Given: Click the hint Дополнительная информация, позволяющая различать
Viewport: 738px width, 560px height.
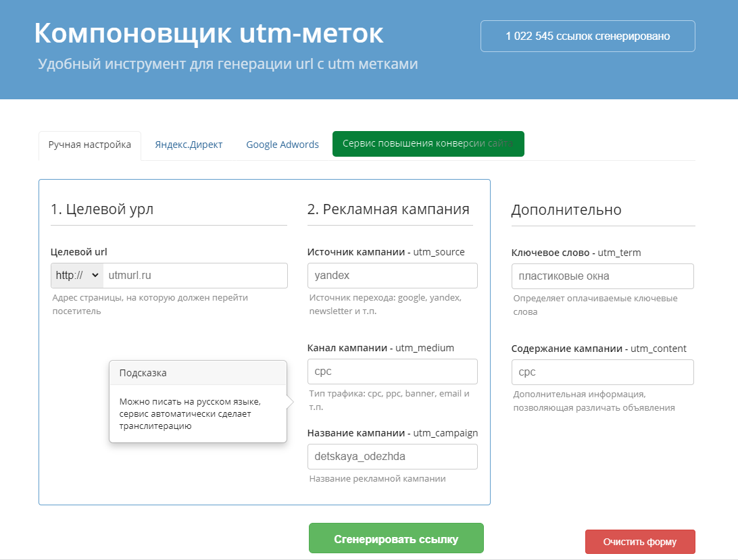Looking at the screenshot, I should [x=594, y=401].
